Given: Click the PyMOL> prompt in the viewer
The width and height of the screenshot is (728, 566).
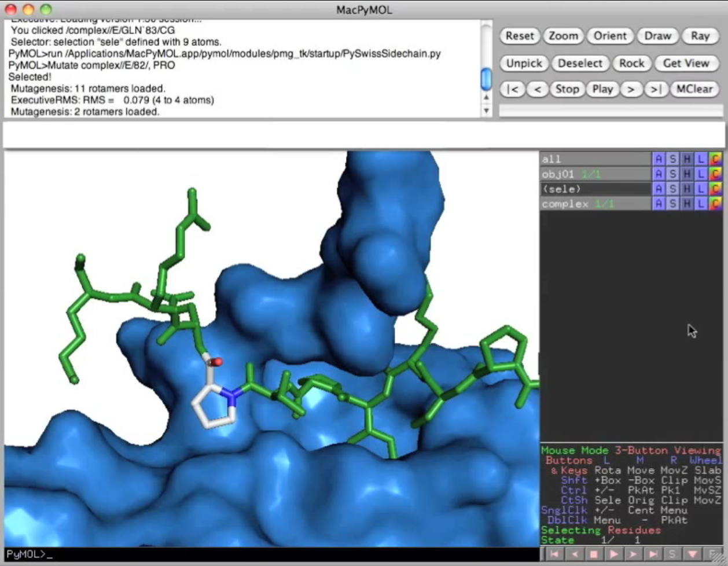Looking at the screenshot, I should coord(26,554).
